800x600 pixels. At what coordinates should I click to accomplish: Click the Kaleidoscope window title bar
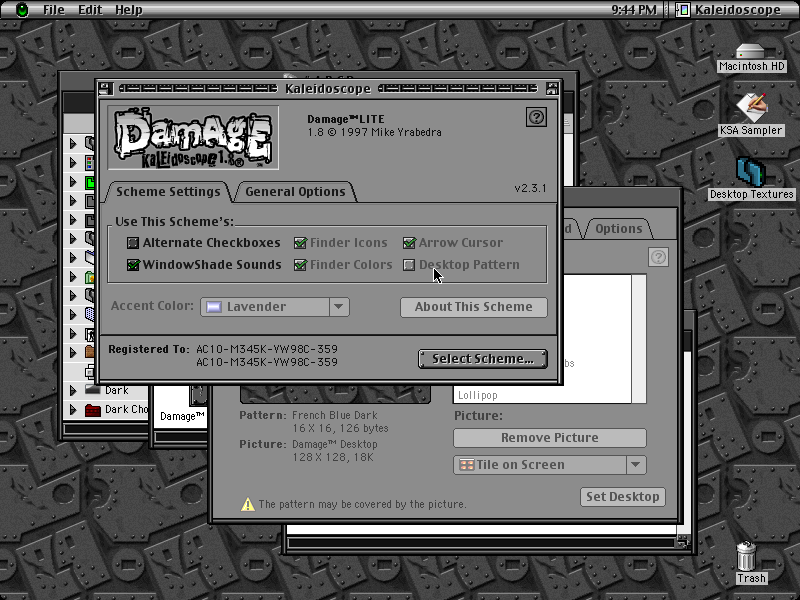(328, 89)
